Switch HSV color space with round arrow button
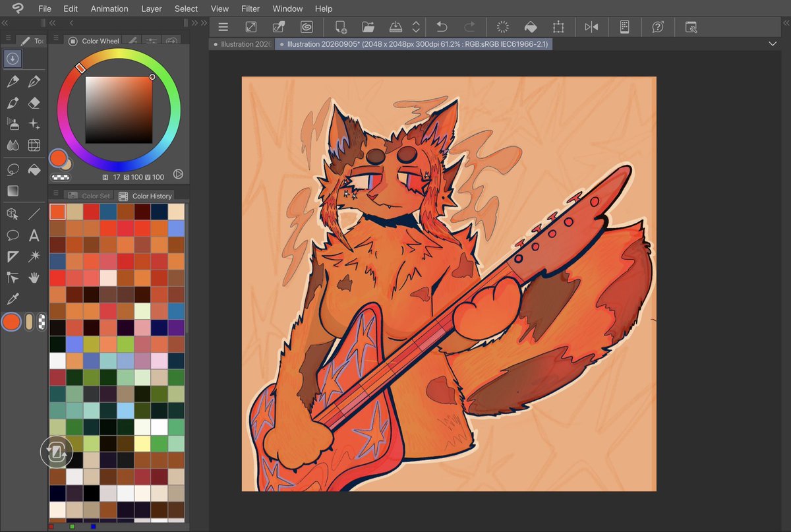Viewport: 791px width, 532px height. pos(178,174)
